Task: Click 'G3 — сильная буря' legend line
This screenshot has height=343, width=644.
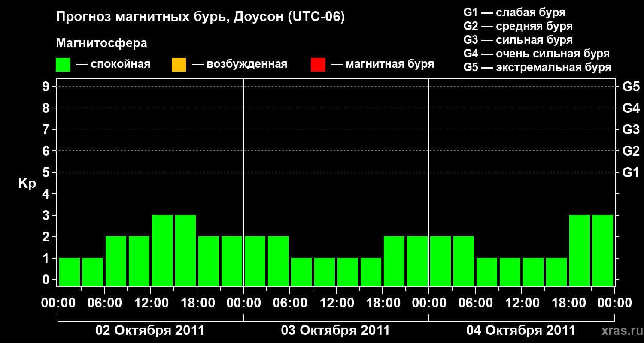Action: coord(518,40)
